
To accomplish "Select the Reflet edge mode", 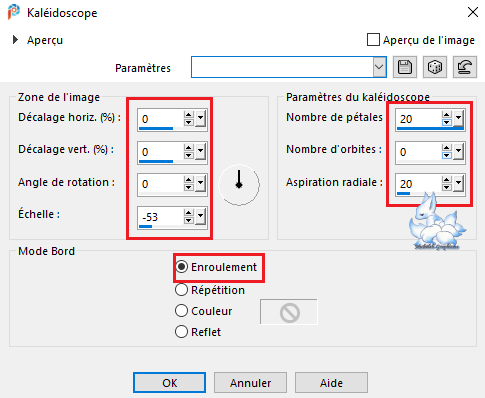I will pyautogui.click(x=181, y=332).
